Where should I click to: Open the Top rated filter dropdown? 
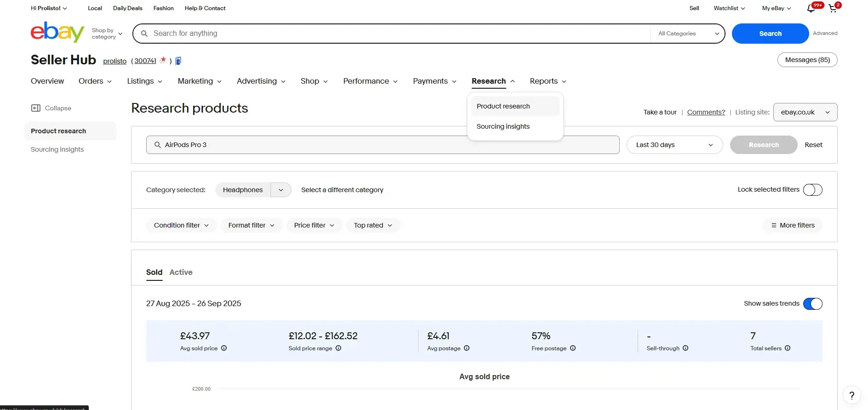pos(373,225)
